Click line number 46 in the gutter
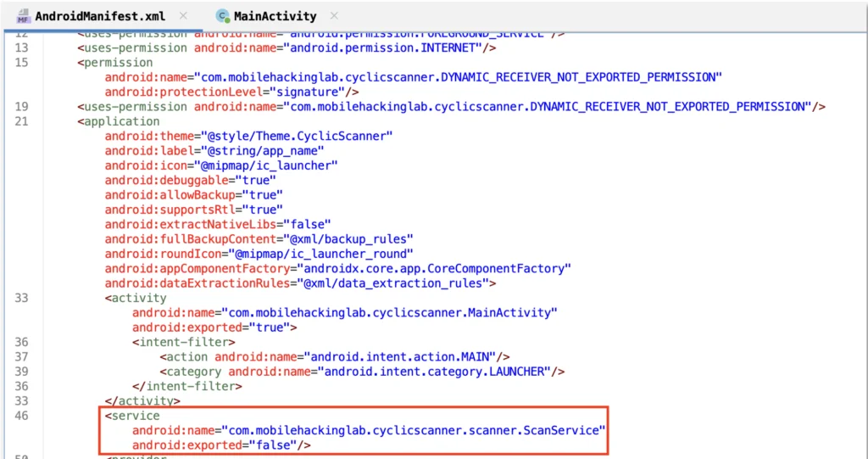The width and height of the screenshot is (868, 459). tap(21, 416)
